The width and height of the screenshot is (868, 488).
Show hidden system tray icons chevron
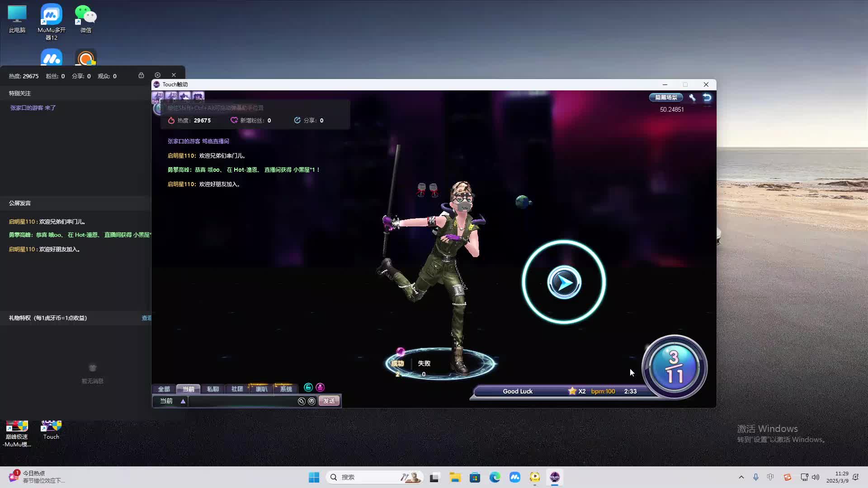point(741,477)
